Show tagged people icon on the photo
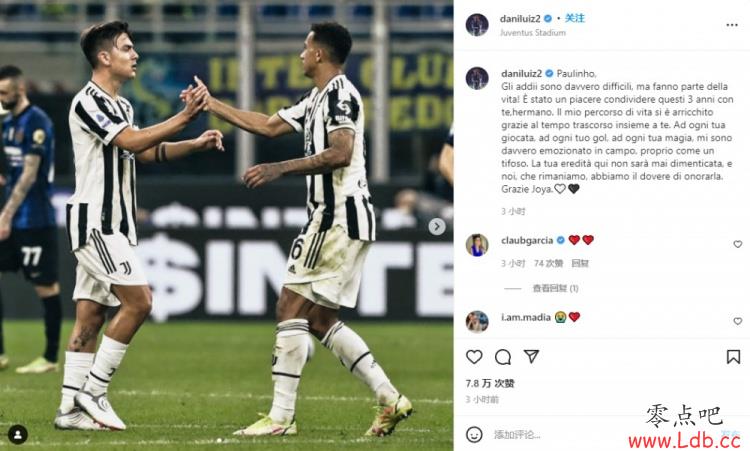This screenshot has width=750, height=451. click(18, 434)
